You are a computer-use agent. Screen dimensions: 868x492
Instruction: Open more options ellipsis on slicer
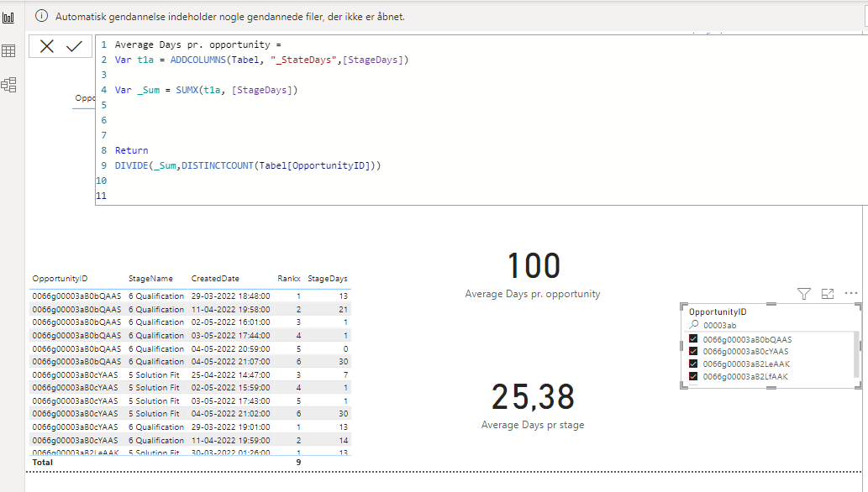pyautogui.click(x=851, y=293)
